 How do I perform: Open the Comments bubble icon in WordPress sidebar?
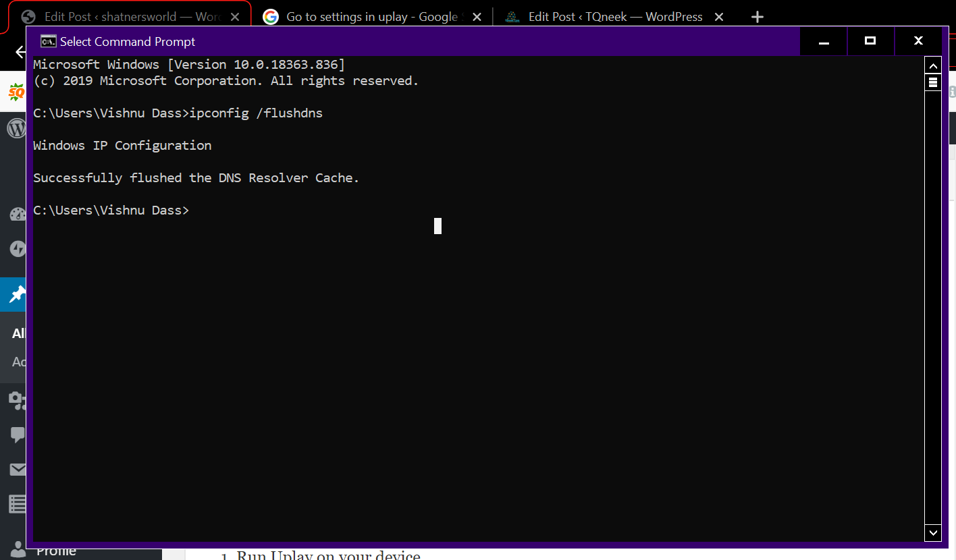(18, 435)
